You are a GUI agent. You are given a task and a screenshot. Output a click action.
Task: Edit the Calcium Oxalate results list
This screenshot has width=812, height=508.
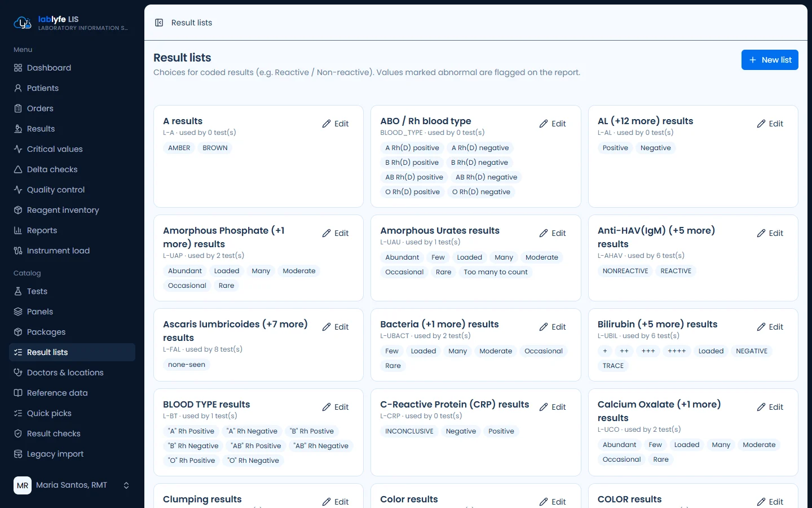[770, 407]
